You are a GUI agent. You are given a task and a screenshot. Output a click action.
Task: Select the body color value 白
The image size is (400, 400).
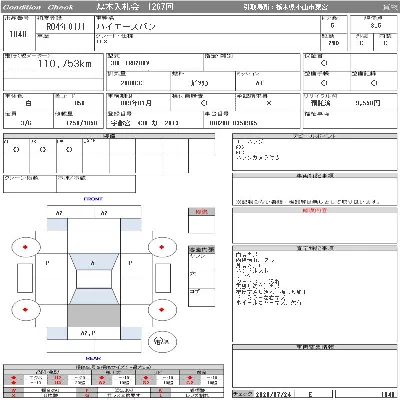pos(29,103)
